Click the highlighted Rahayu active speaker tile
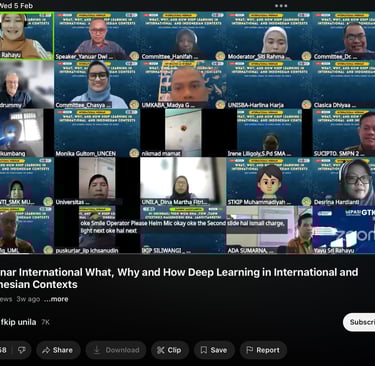 pyautogui.click(x=27, y=36)
